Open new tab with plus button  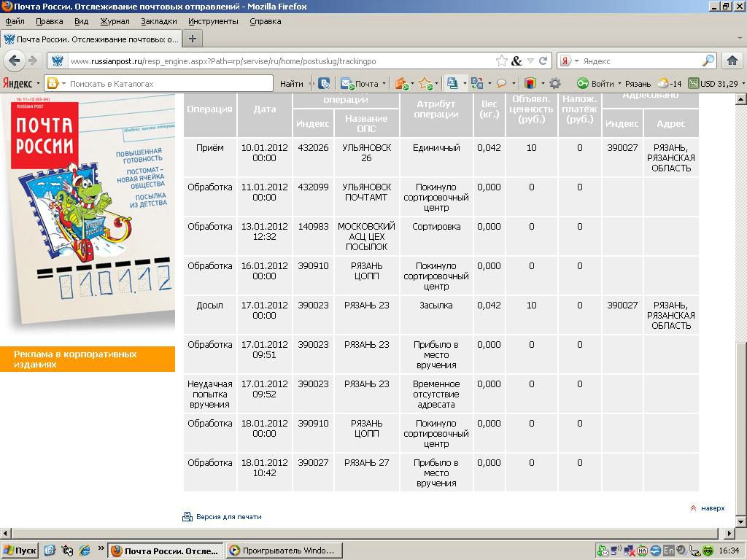click(193, 39)
